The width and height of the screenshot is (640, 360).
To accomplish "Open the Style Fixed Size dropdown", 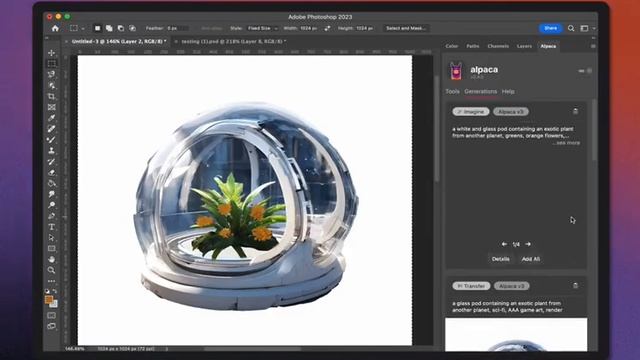I will 262,28.
